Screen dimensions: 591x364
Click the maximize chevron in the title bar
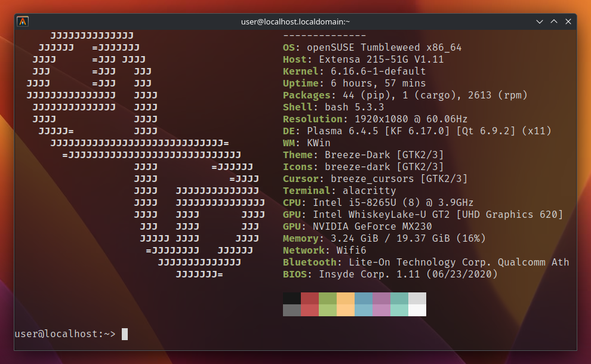click(x=554, y=21)
